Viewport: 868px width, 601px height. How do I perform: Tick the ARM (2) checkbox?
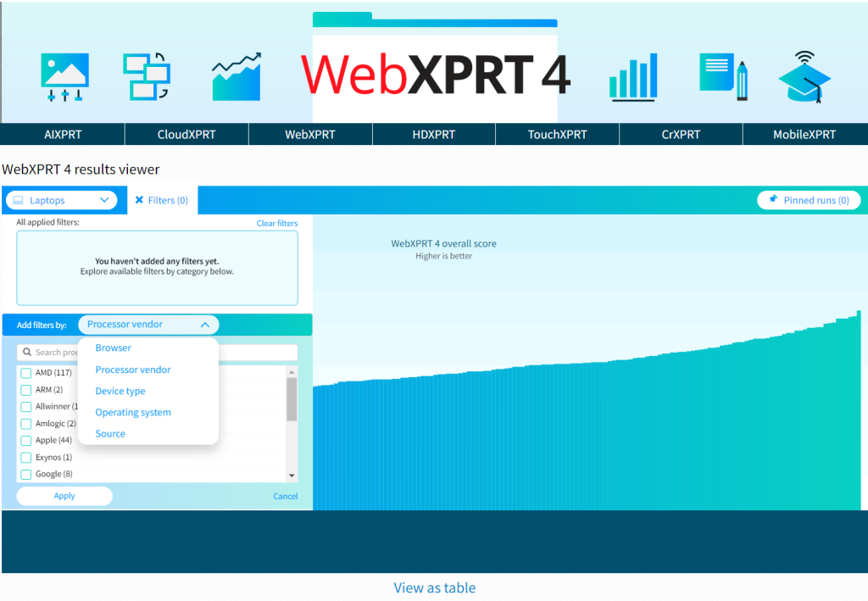[x=26, y=390]
